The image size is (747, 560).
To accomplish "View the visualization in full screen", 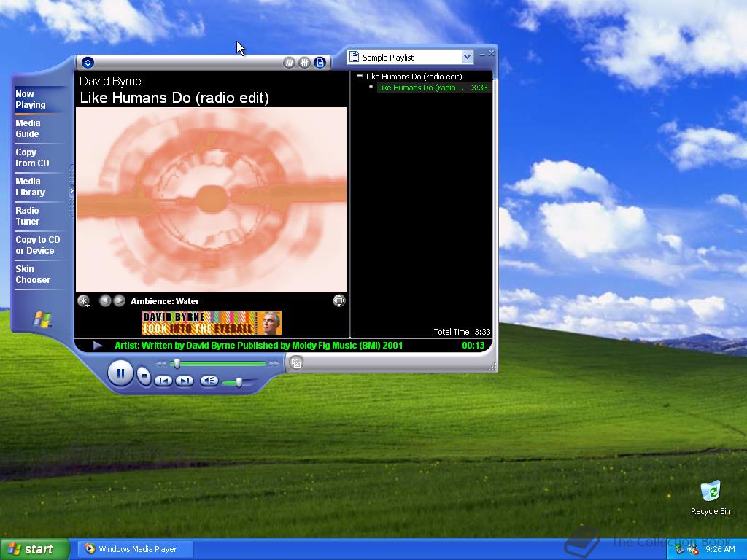I will 339,300.
